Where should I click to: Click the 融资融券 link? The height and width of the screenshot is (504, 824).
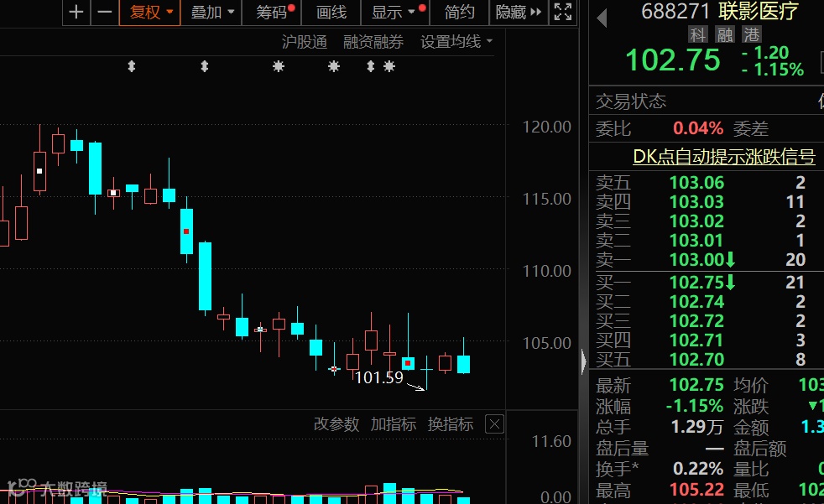pos(373,41)
